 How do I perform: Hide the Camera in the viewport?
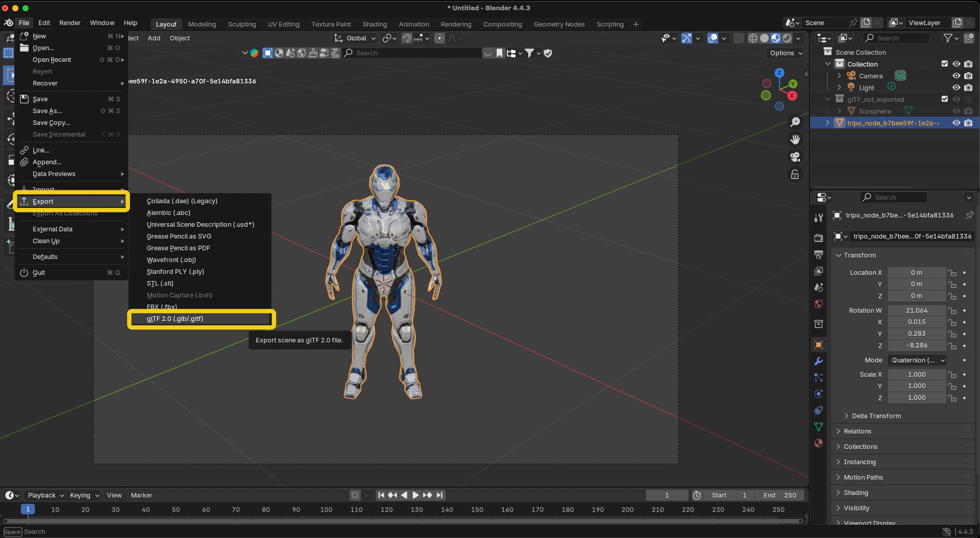956,76
